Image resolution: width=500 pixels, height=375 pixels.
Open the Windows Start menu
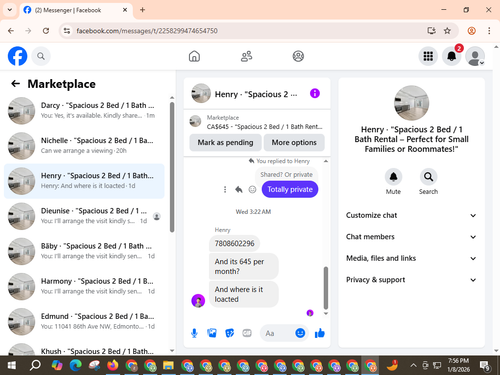coord(12,365)
